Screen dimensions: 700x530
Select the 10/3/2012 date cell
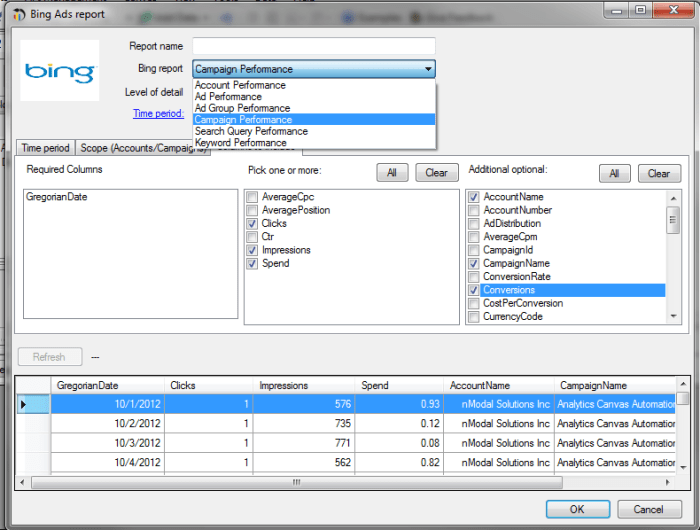coord(108,443)
